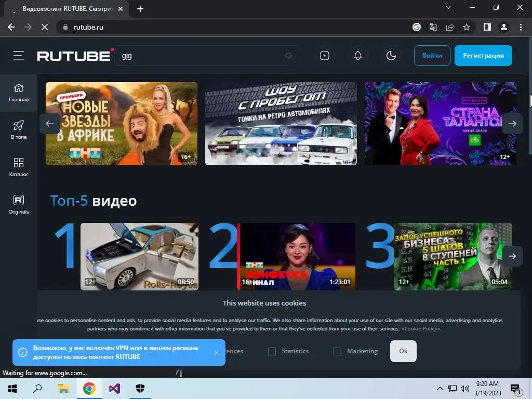Go forward in browser

28,27
